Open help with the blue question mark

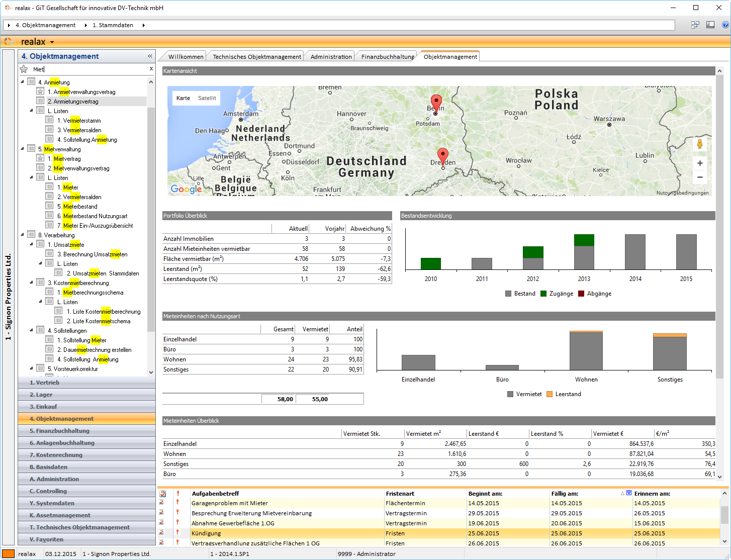[725, 25]
